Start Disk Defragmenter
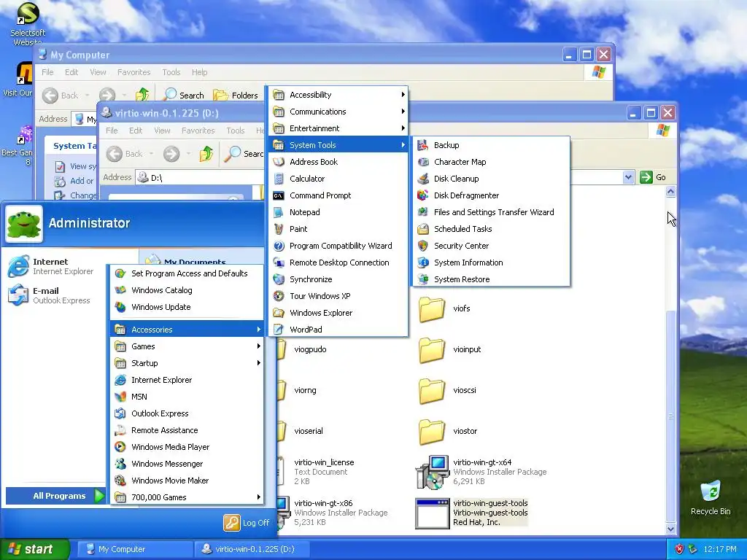 tap(491, 195)
